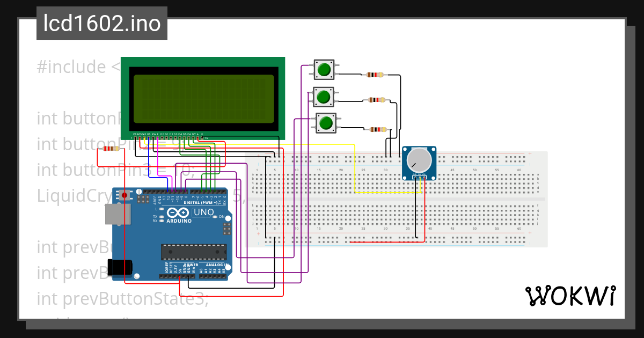Click the lcd1602.ino filename tab
The height and width of the screenshot is (338, 644).
(101, 24)
